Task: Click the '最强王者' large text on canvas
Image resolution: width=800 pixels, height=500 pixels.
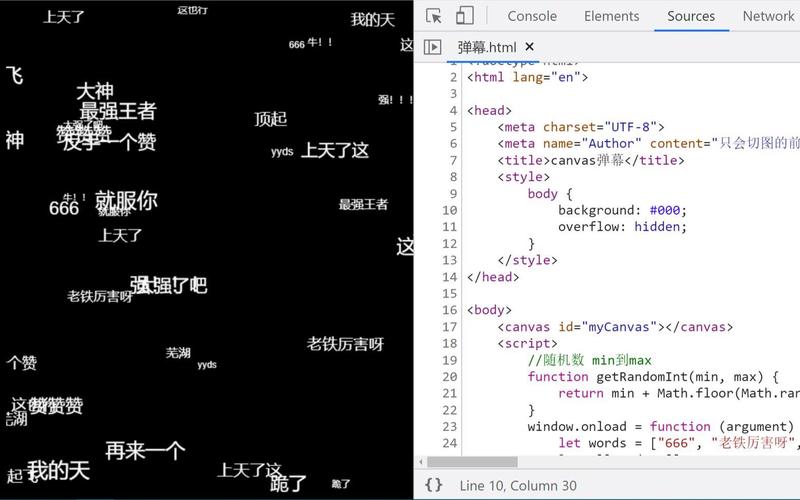Action: pyautogui.click(x=118, y=111)
